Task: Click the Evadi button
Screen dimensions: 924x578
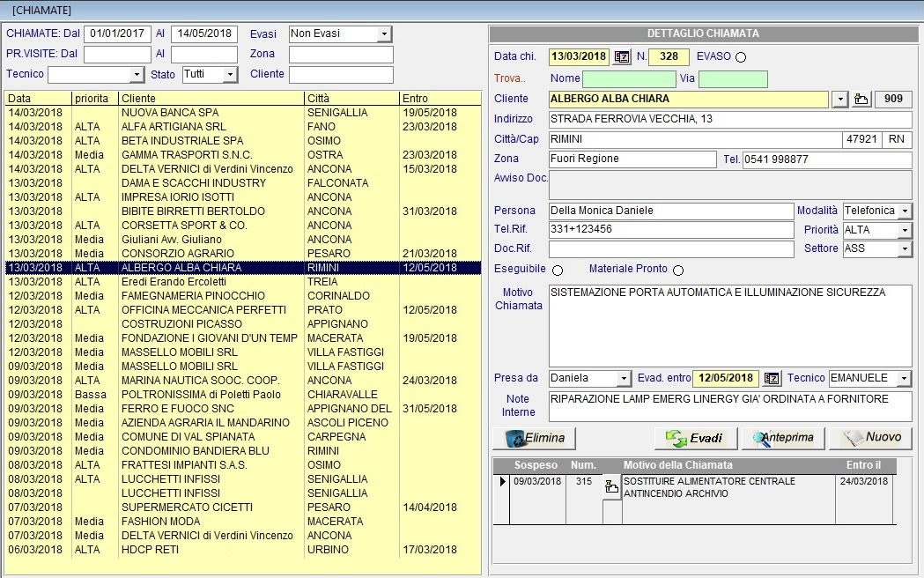Action: 696,439
